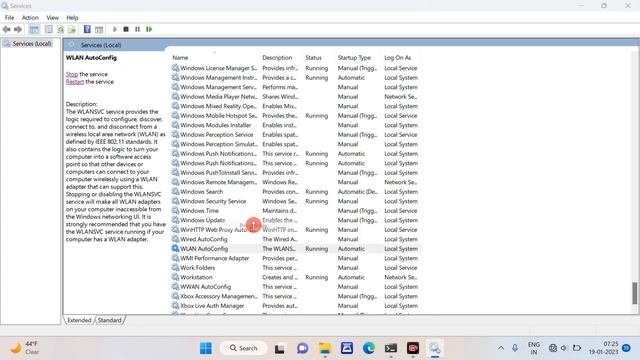
Task: Open the Task View taskbar icon
Action: [280, 348]
